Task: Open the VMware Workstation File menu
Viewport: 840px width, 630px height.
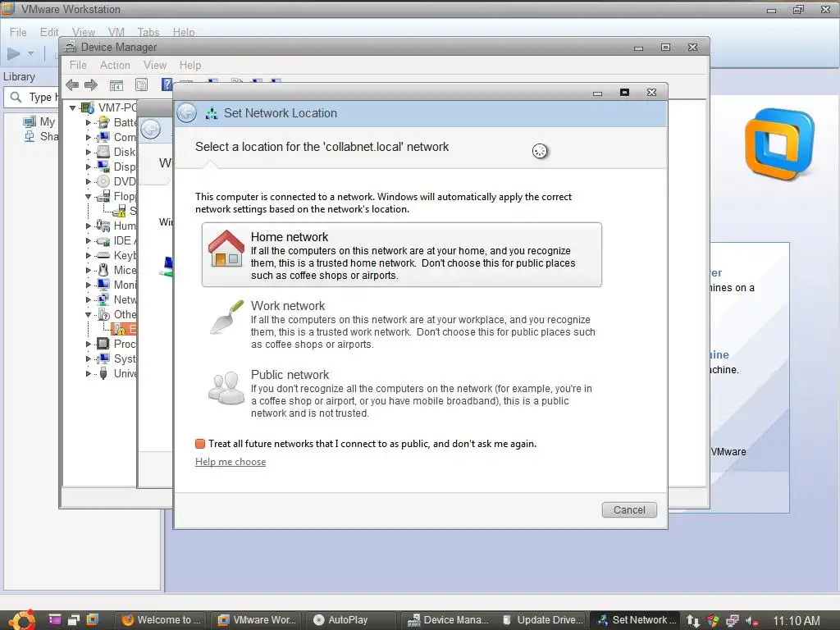Action: click(x=18, y=32)
